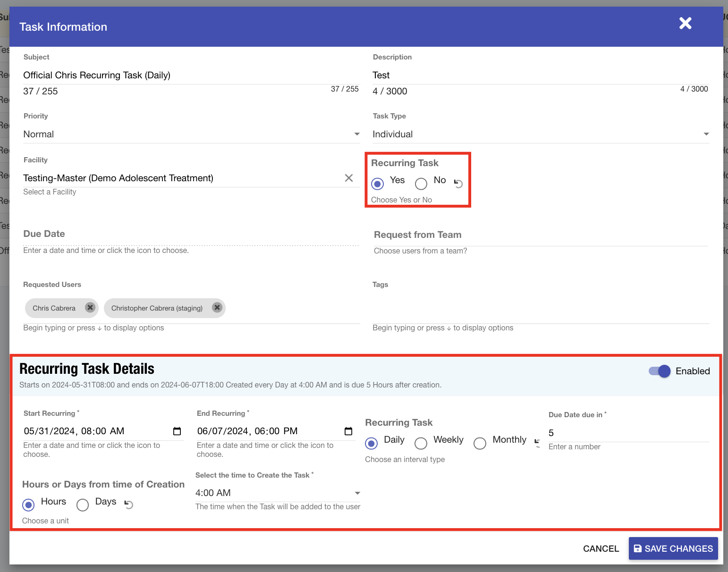This screenshot has height=572, width=728.
Task: Open Start Recurring calendar picker
Action: point(177,431)
